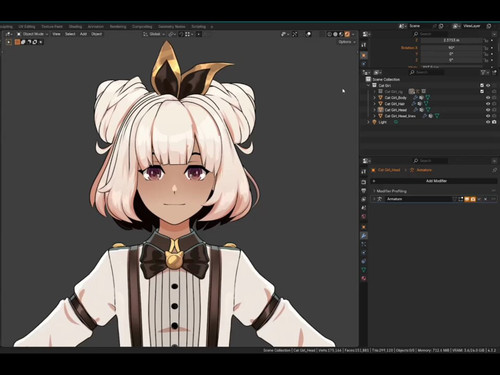Expand the Light item in outliner
Image resolution: width=500 pixels, height=375 pixels.
(368, 122)
